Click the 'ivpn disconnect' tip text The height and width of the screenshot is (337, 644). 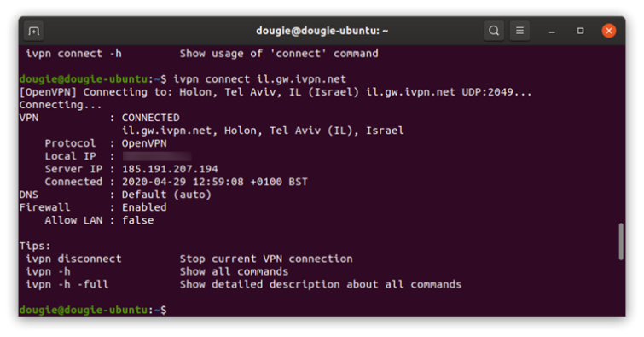(73, 259)
